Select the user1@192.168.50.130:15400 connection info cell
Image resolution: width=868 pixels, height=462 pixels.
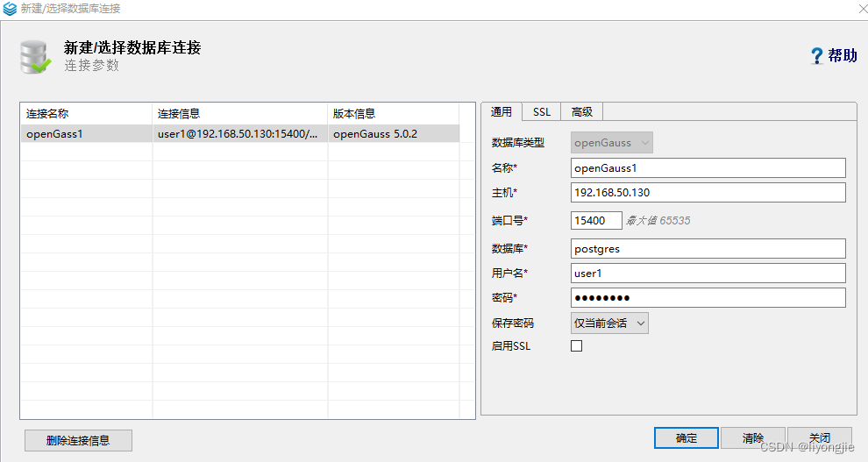coord(240,134)
